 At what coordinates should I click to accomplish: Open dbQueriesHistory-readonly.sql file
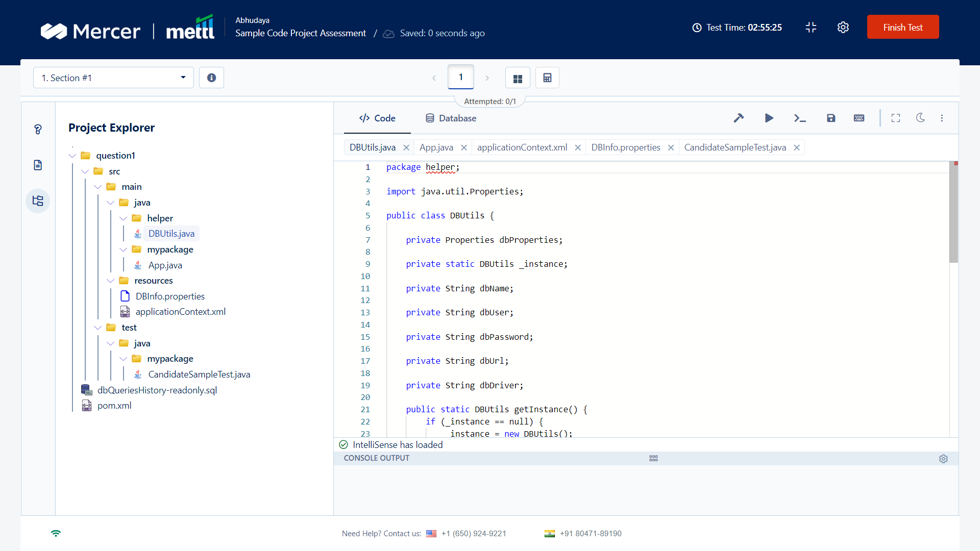157,390
